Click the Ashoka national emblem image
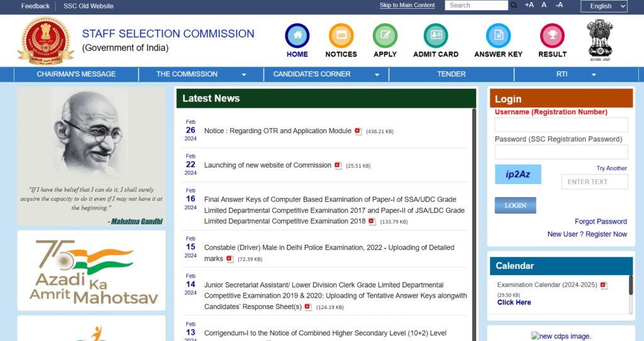Image resolution: width=644 pixels, height=341 pixels. [600, 41]
